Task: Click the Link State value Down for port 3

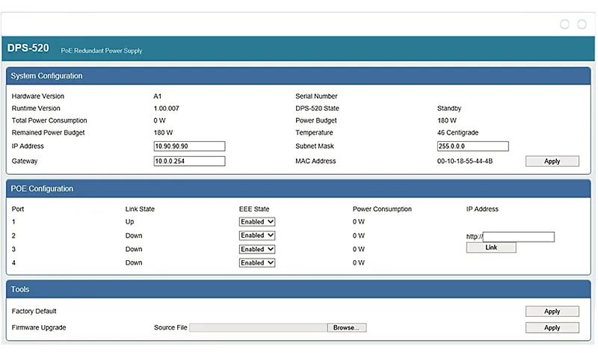Action: [x=134, y=250]
